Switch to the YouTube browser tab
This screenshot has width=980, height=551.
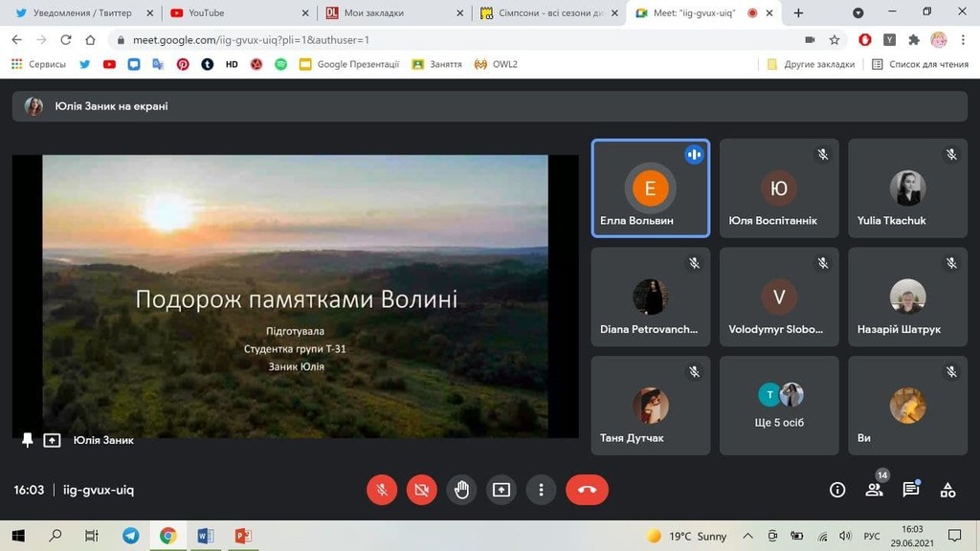(237, 13)
